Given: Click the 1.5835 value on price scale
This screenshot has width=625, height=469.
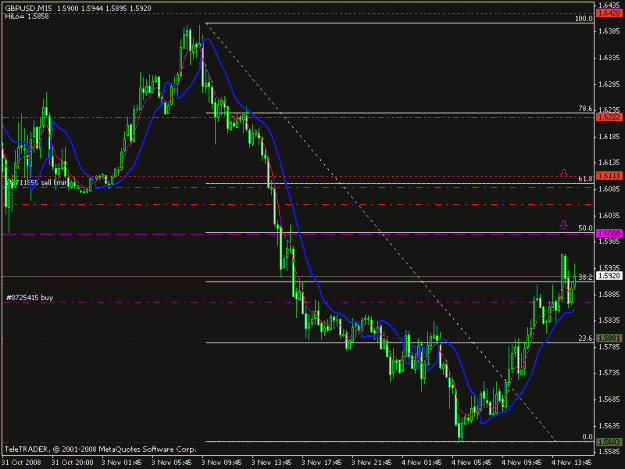Looking at the screenshot, I should pyautogui.click(x=609, y=320).
